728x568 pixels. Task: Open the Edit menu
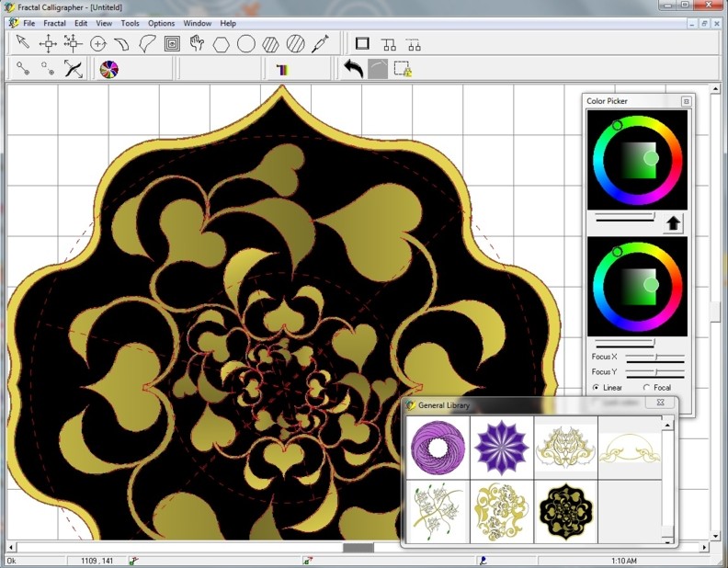pos(81,23)
